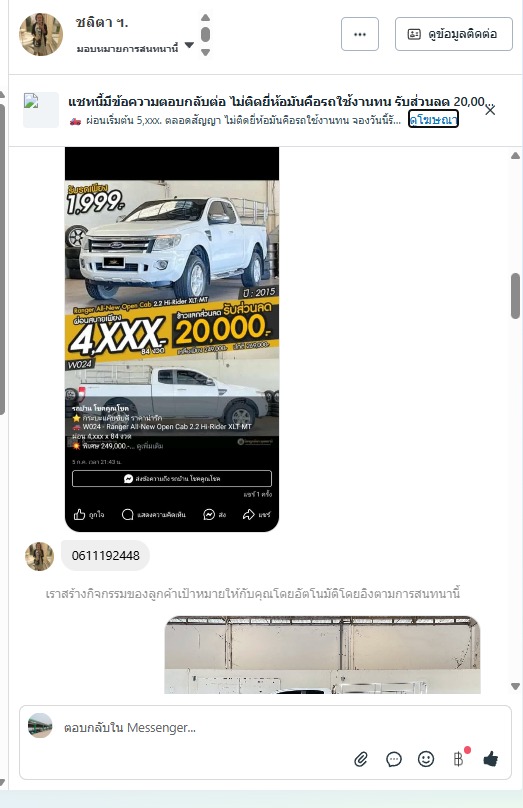Open the ดูโฆษณา ad link
This screenshot has height=808, width=523.
click(x=433, y=120)
